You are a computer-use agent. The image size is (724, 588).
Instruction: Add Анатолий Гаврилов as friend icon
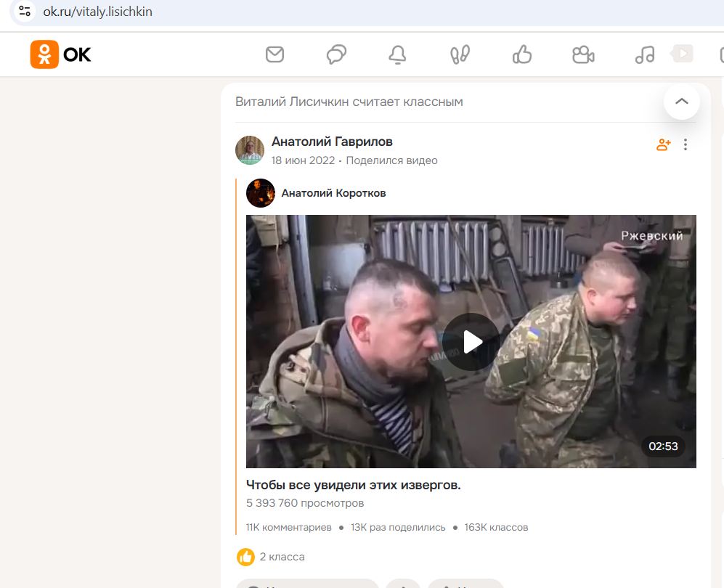(664, 144)
